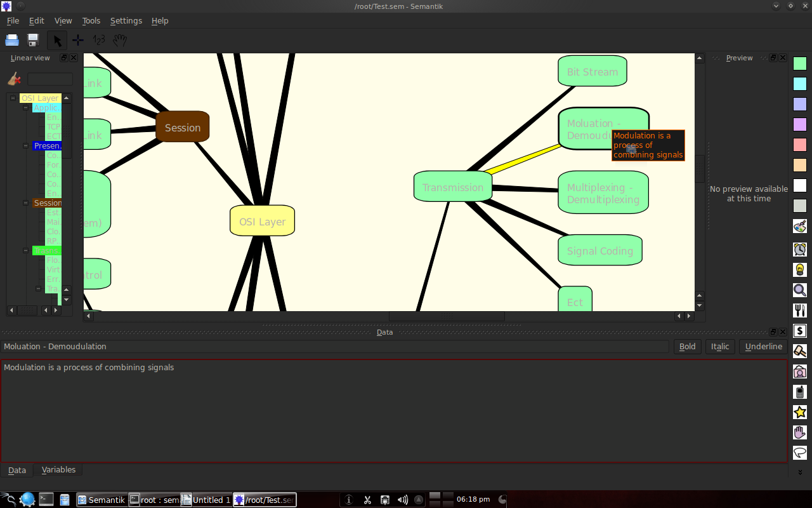The image size is (812, 508).
Task: Open the Edit menu
Action: point(36,20)
